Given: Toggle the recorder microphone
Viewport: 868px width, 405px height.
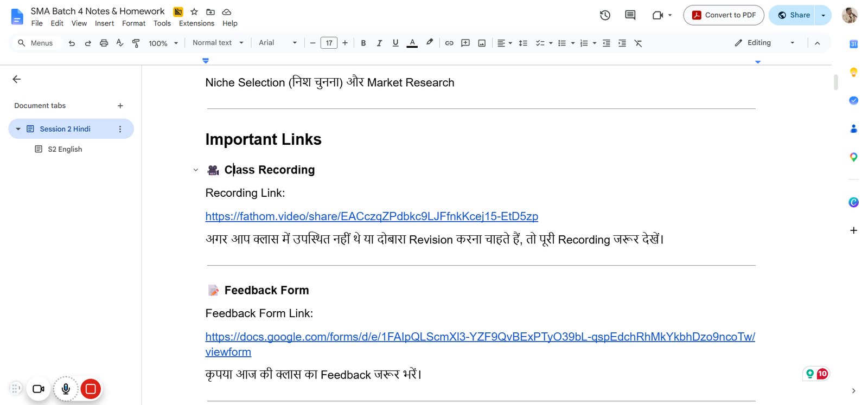Looking at the screenshot, I should (x=66, y=389).
